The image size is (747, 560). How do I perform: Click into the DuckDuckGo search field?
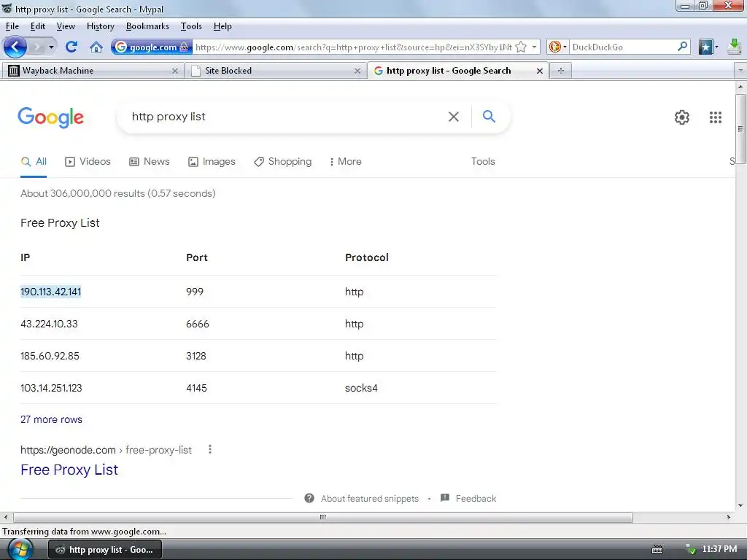point(622,47)
